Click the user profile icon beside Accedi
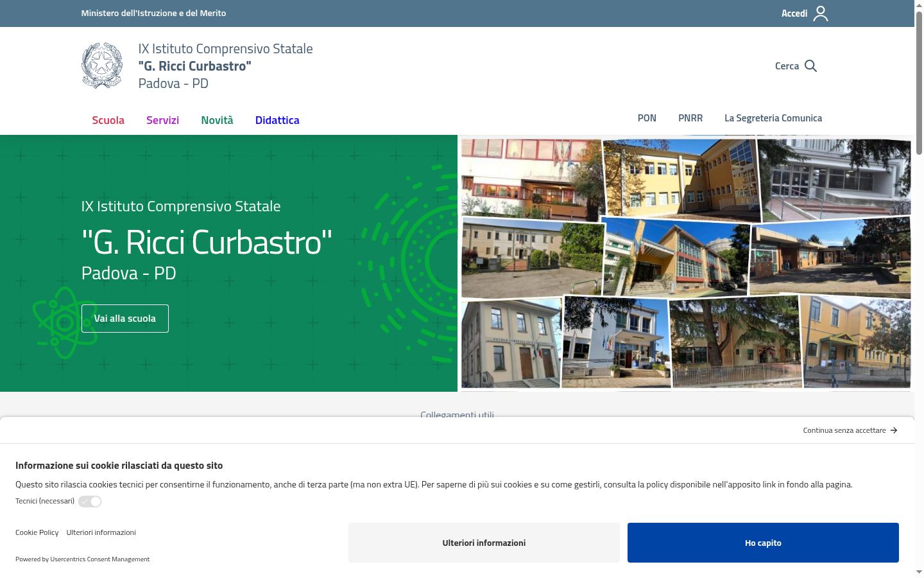 click(x=821, y=13)
